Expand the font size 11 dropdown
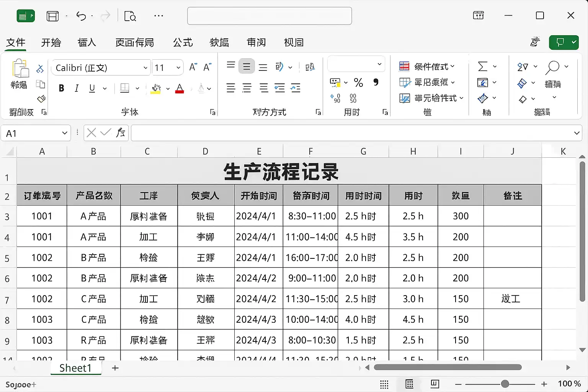This screenshot has width=588, height=392. 178,68
